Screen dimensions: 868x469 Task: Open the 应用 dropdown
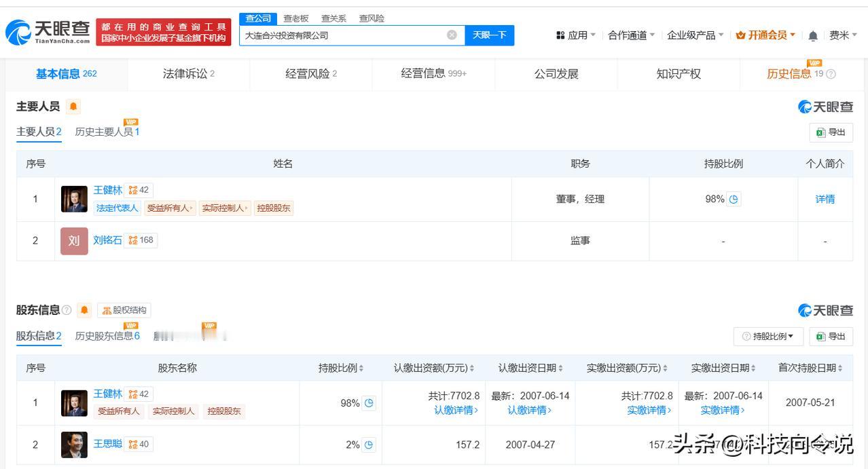(x=576, y=35)
